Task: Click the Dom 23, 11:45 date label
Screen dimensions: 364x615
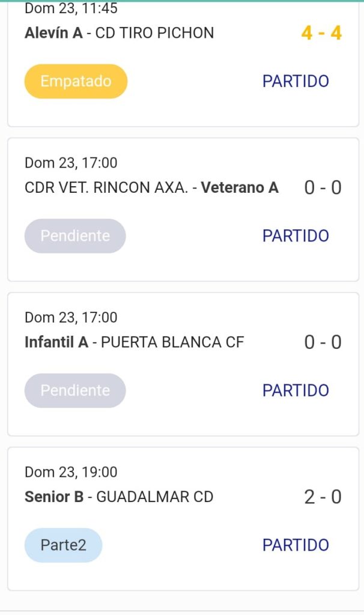Action: pos(71,8)
